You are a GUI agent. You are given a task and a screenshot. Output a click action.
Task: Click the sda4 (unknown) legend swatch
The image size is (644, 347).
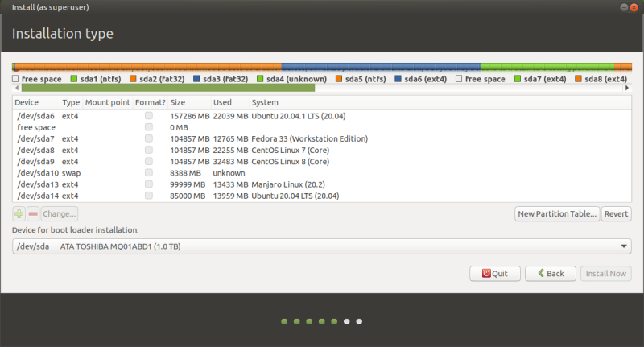[260, 78]
